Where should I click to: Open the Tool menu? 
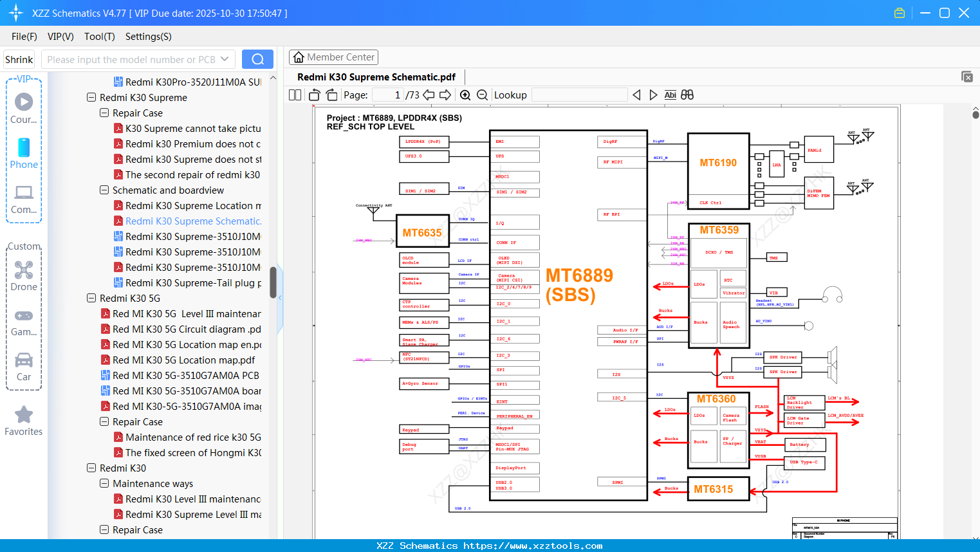(x=99, y=37)
